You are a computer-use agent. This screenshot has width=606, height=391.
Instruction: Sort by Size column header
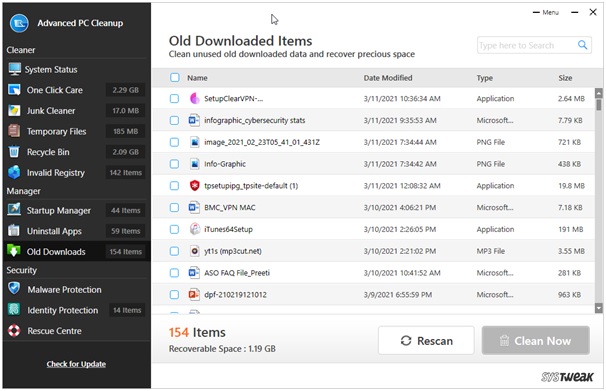tap(565, 78)
